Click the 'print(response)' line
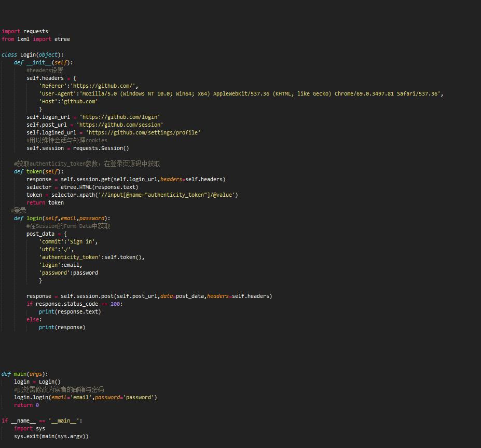 click(62, 328)
